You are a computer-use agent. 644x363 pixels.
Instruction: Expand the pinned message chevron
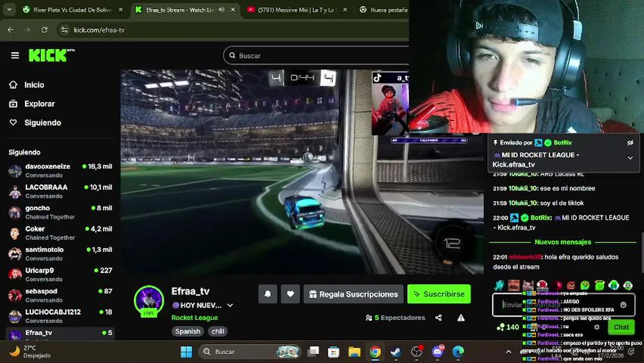[x=630, y=158]
